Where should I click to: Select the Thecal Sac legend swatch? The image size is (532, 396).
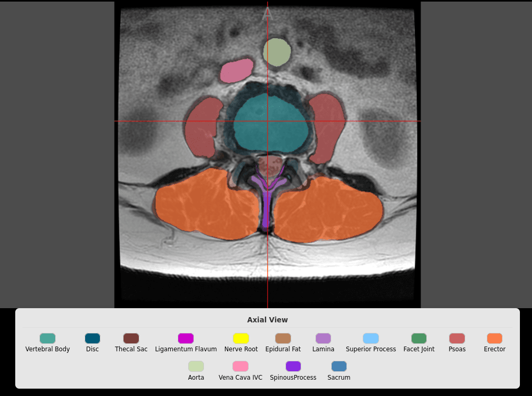coord(131,337)
